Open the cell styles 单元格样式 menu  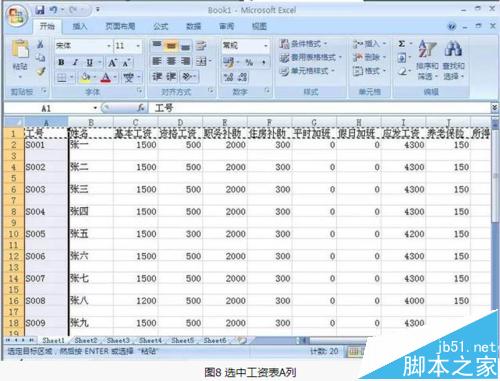pos(307,71)
